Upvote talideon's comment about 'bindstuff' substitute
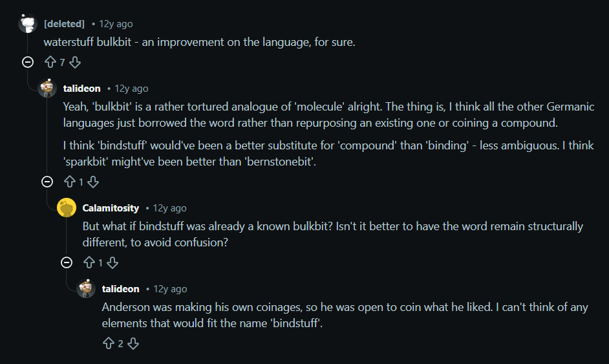The width and height of the screenshot is (609, 364). pos(69,182)
